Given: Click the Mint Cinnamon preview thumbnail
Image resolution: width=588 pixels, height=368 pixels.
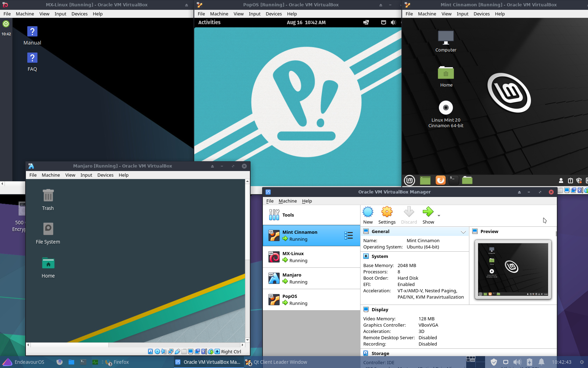Looking at the screenshot, I should 513,270.
